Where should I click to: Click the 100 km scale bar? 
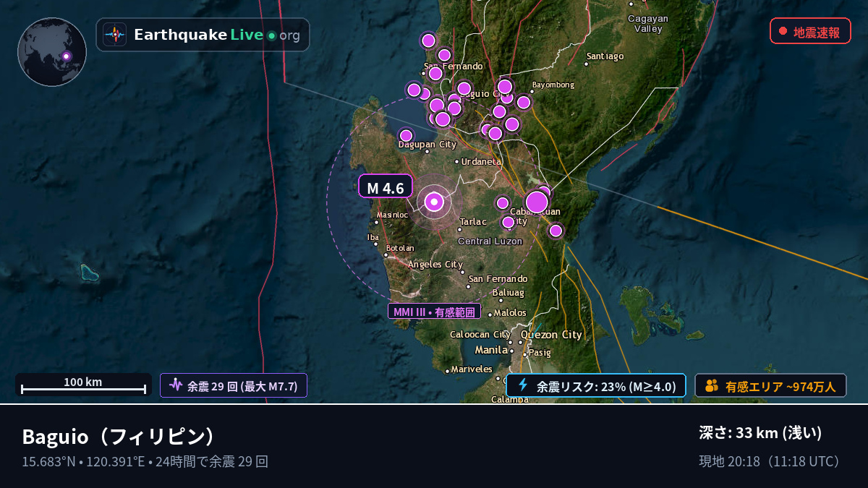coord(83,385)
